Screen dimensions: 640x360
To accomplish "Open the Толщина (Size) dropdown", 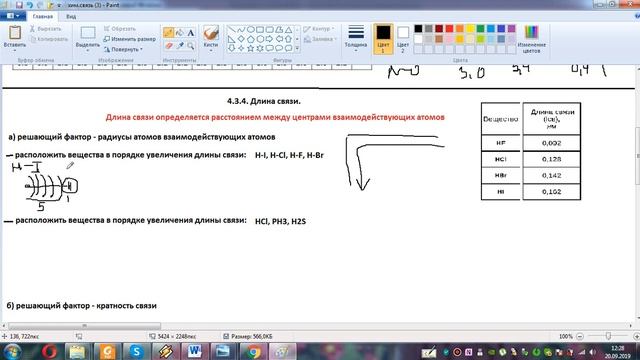I will coord(356,38).
